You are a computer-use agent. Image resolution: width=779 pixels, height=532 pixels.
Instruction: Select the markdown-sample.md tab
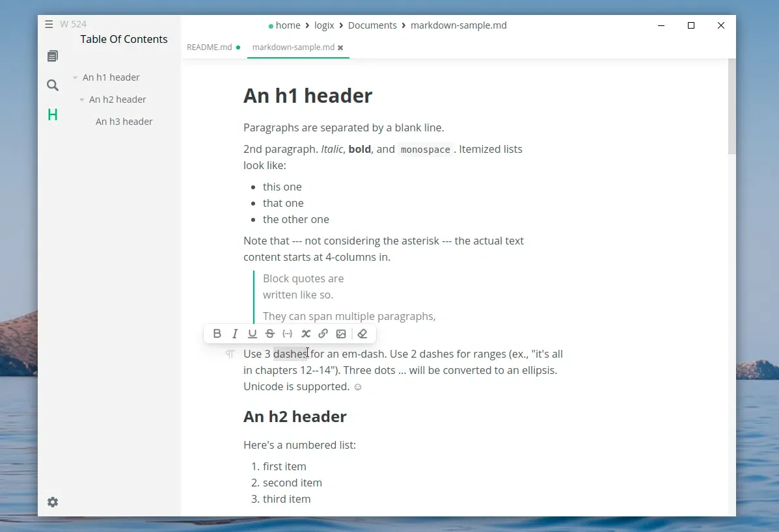293,47
